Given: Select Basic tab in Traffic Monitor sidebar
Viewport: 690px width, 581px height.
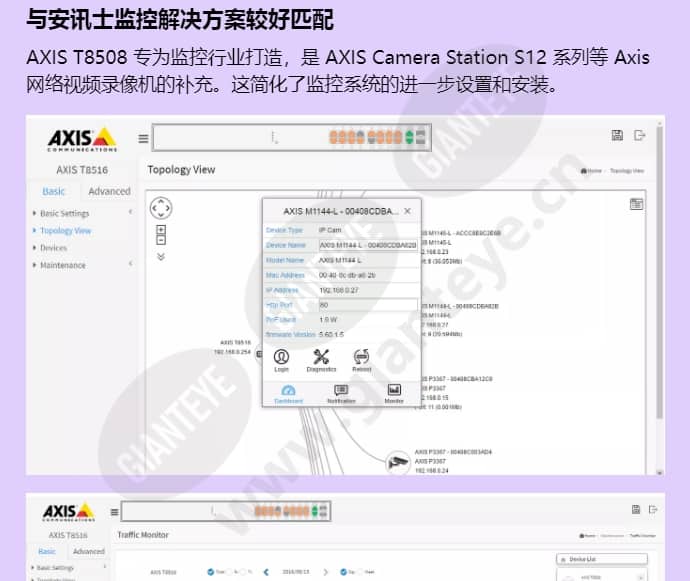Looking at the screenshot, I should click(x=47, y=551).
